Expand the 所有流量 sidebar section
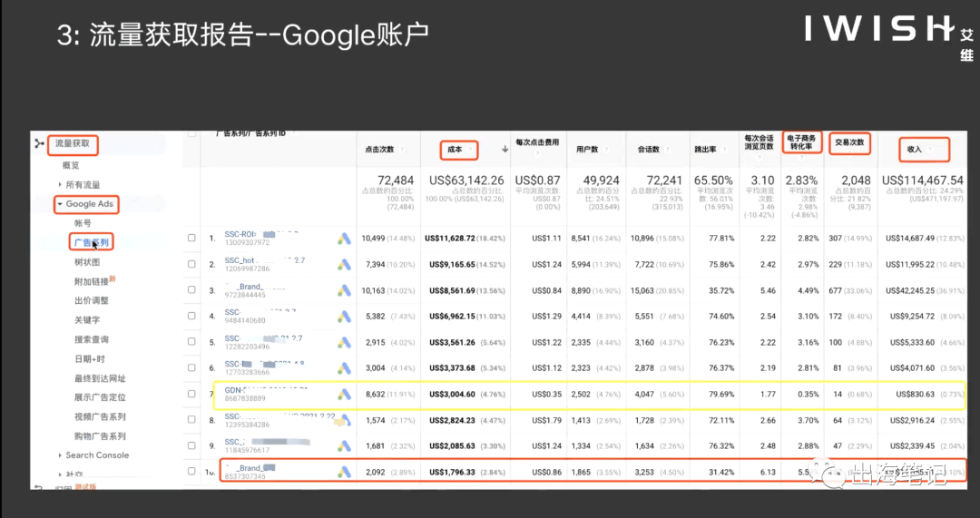Image resolution: width=980 pixels, height=518 pixels. [x=60, y=185]
